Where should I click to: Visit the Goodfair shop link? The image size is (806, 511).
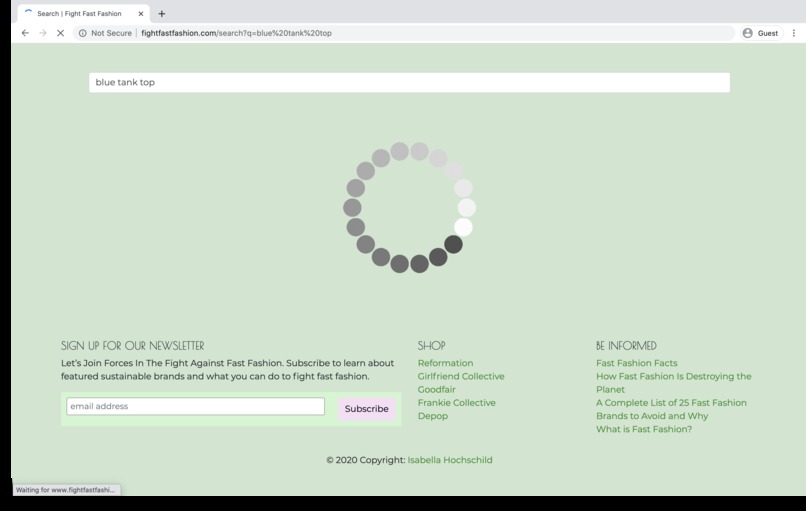[436, 389]
